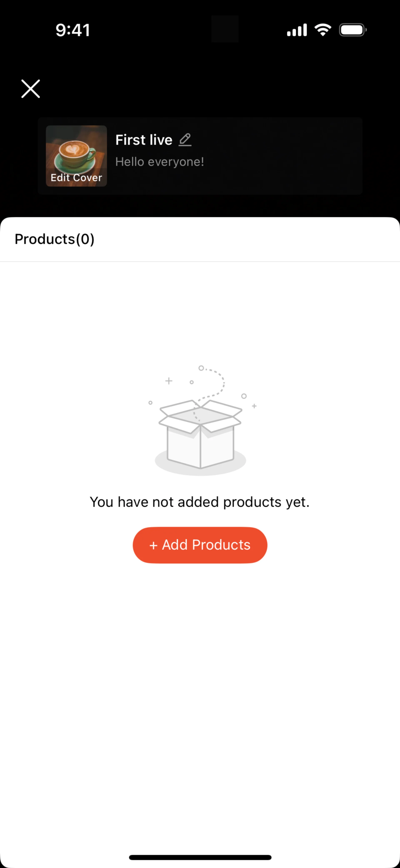Tap the cellular signal bars icon
Viewport: 400px width, 868px height.
(297, 30)
